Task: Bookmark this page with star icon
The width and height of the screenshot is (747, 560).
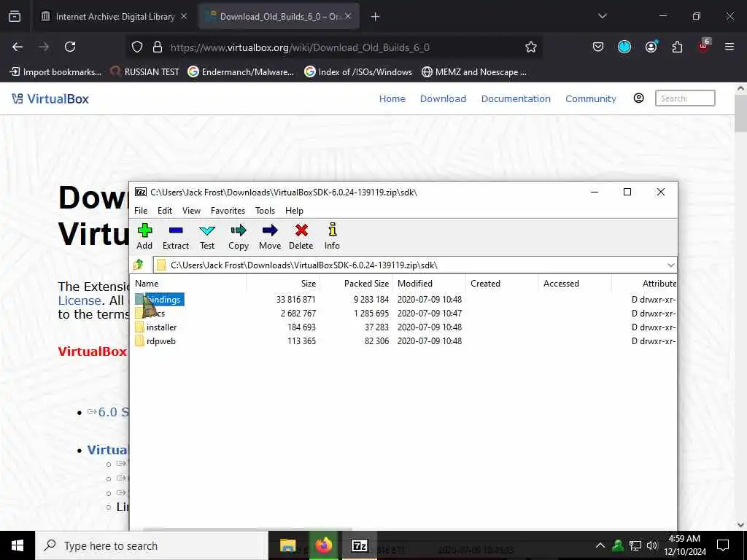Action: coord(531,47)
